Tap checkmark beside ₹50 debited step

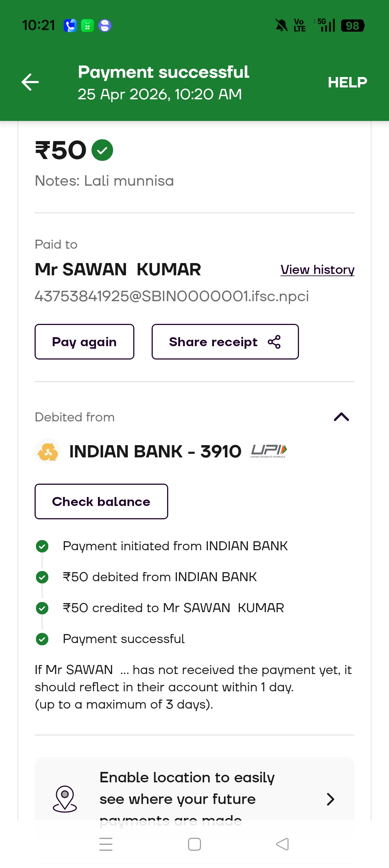pyautogui.click(x=42, y=577)
